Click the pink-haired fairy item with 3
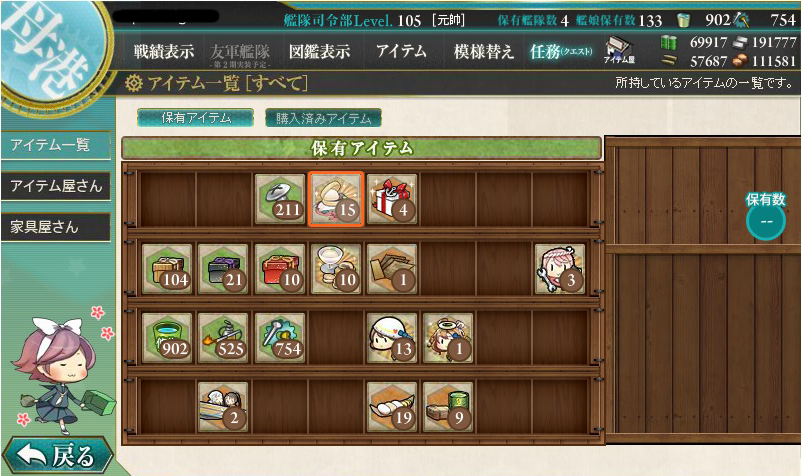Screen dimensions: 802x476 (x=560, y=269)
